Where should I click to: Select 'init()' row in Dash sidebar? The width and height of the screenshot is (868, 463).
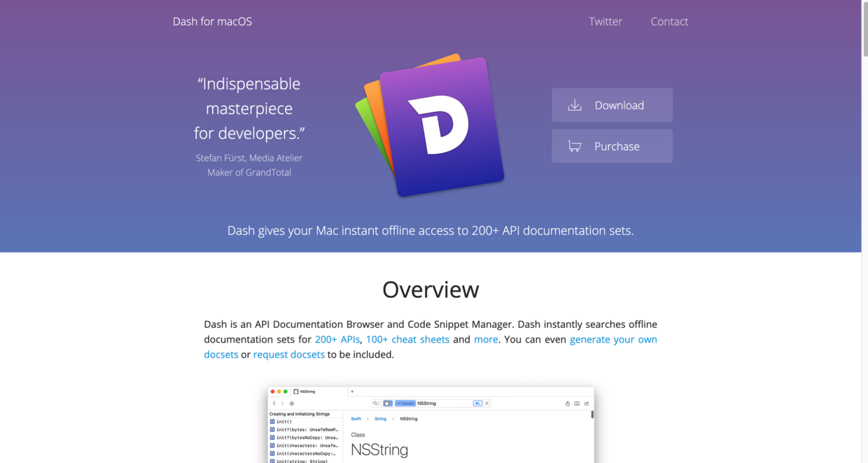click(305, 422)
